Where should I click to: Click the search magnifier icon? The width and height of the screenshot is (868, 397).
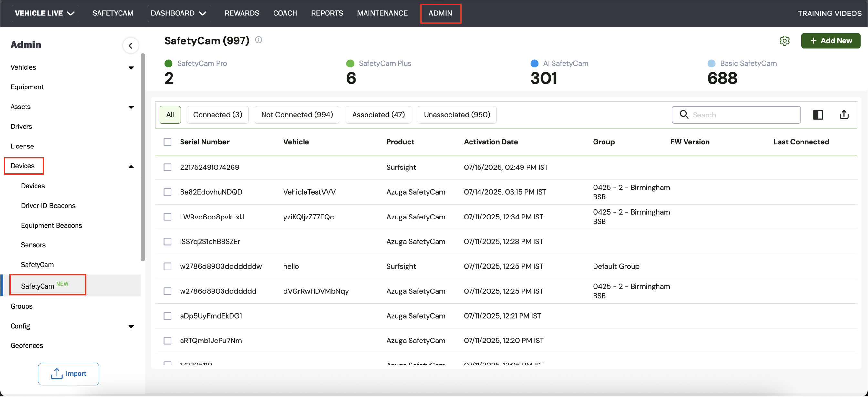pyautogui.click(x=684, y=115)
